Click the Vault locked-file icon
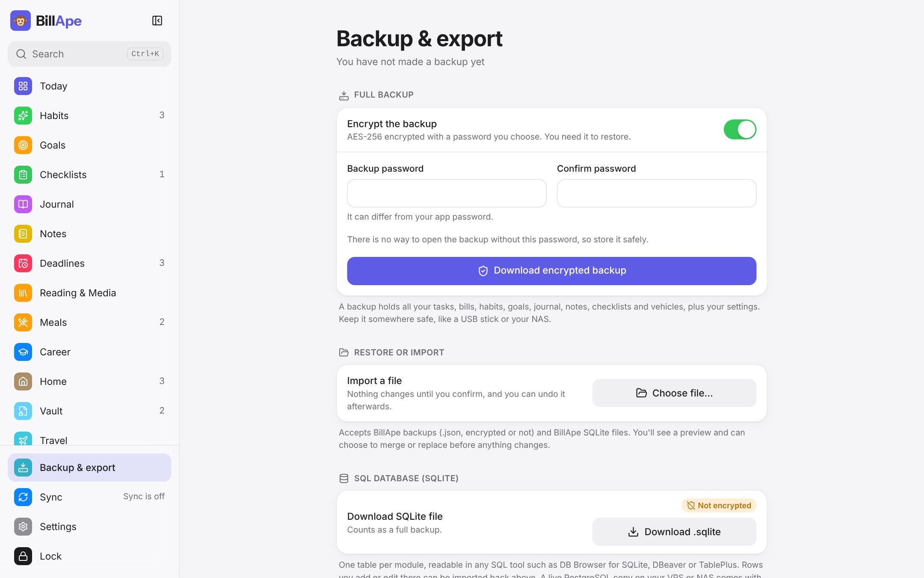 click(23, 411)
